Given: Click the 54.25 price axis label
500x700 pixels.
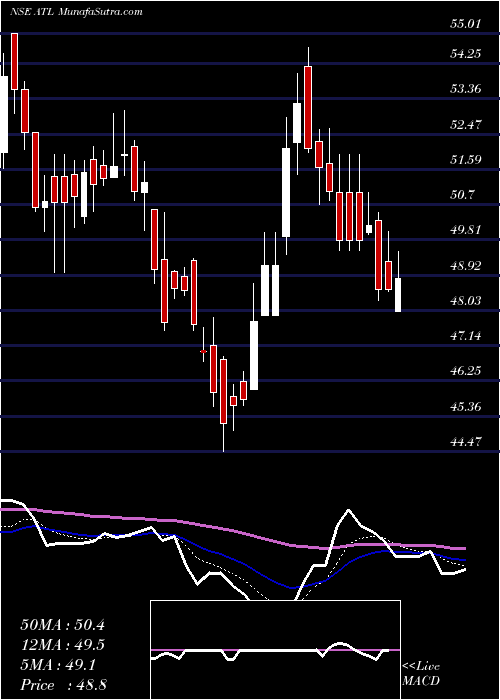Looking at the screenshot, I should pos(466,54).
